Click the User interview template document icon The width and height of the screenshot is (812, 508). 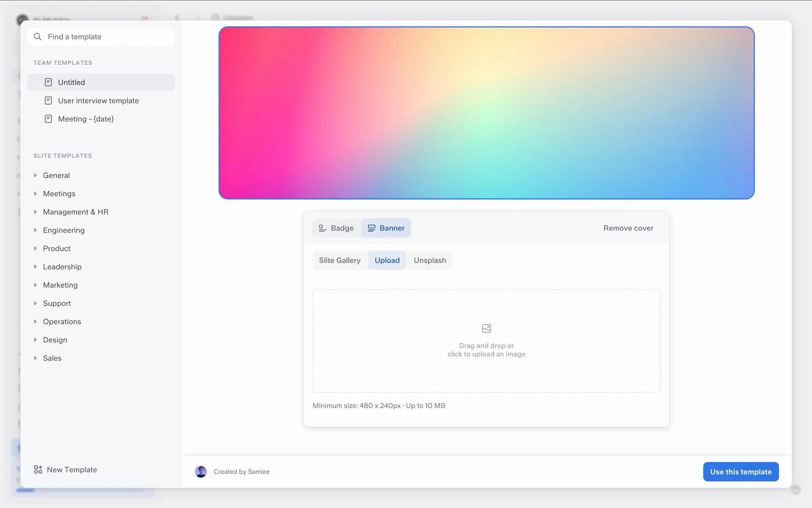(x=48, y=101)
